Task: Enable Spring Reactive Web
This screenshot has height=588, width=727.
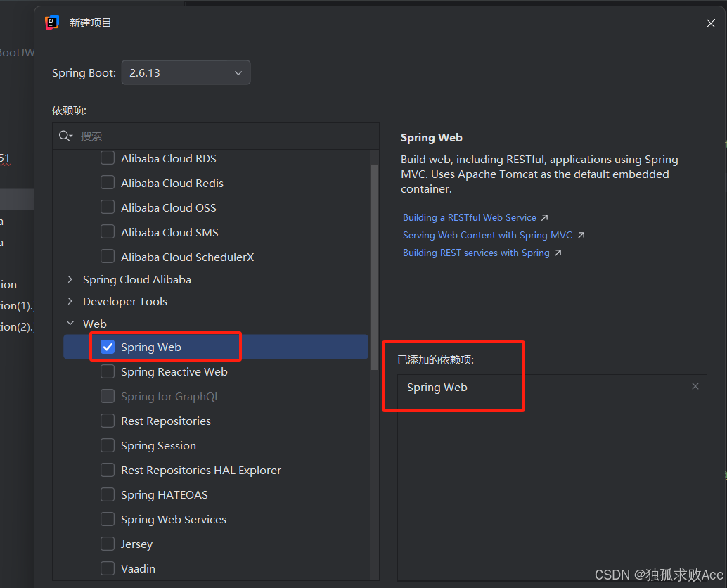Action: point(108,371)
